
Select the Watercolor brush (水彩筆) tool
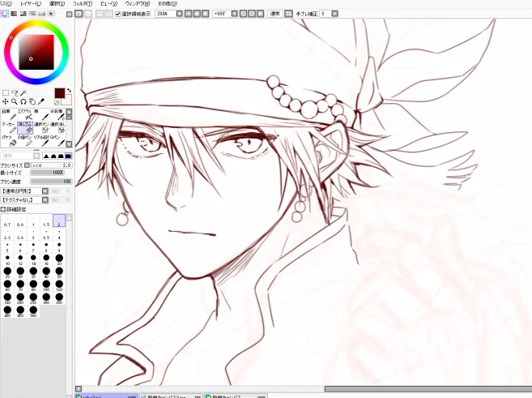pyautogui.click(x=57, y=115)
